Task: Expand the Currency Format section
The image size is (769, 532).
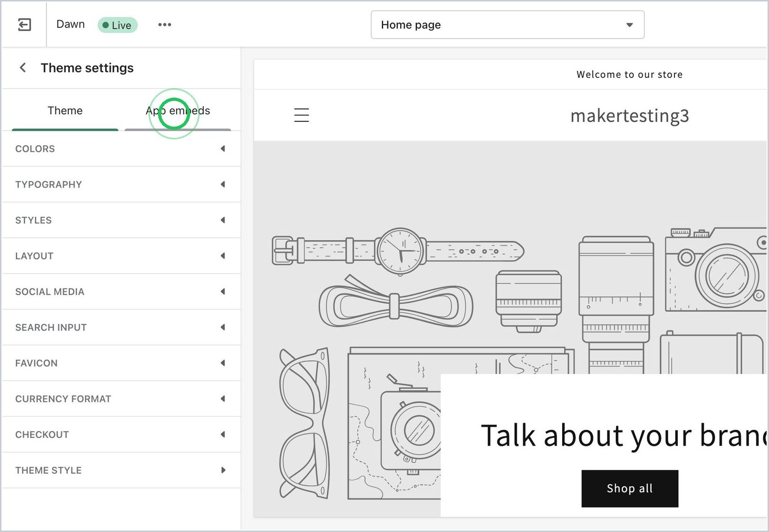Action: (x=121, y=399)
